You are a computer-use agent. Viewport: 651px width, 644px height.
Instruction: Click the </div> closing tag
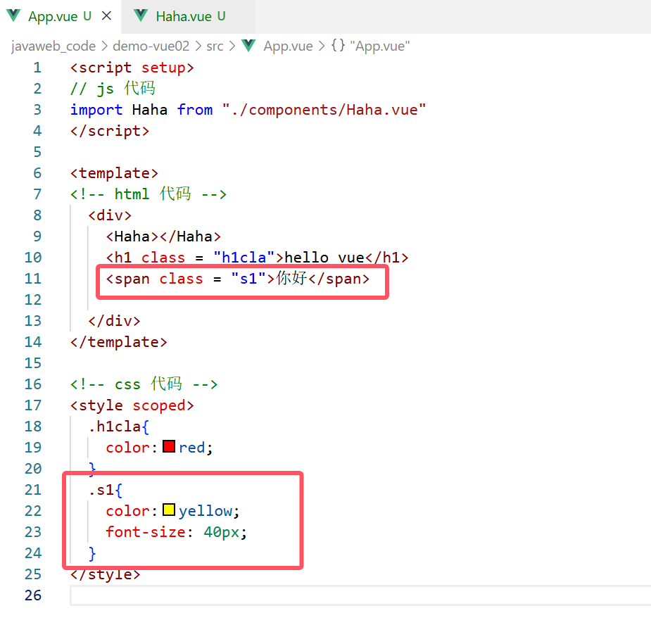pyautogui.click(x=114, y=321)
